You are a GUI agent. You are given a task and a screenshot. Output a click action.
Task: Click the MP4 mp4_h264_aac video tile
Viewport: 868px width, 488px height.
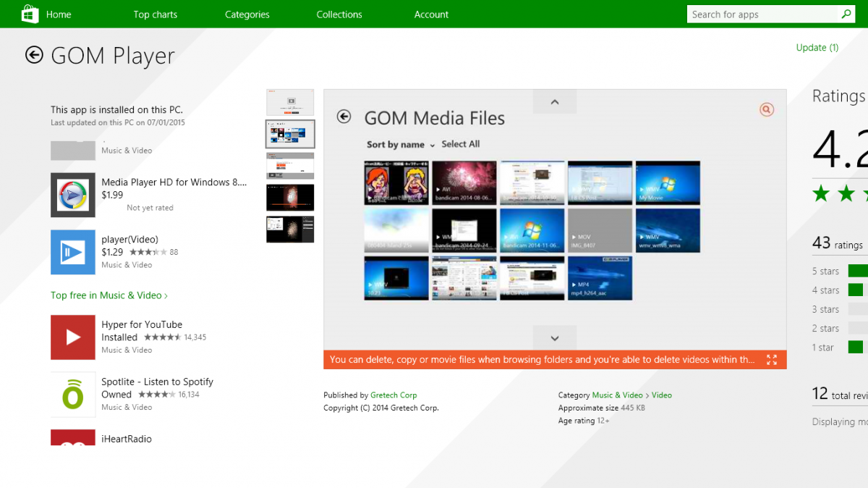coord(600,278)
